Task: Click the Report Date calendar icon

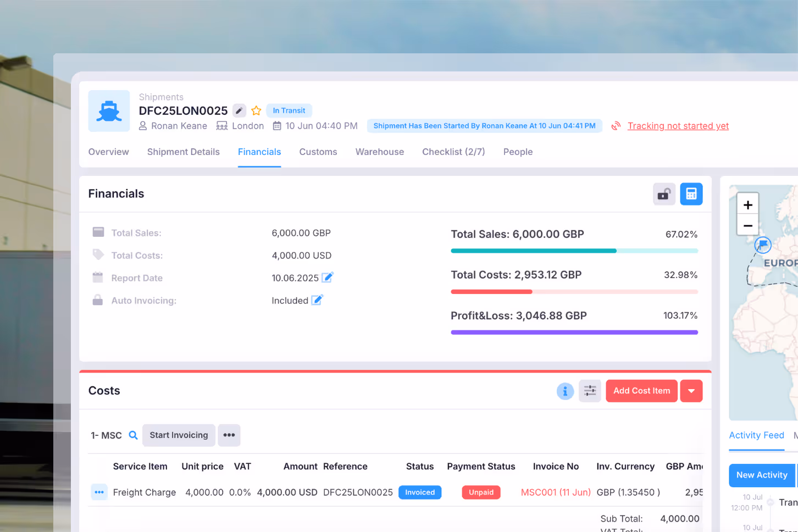Action: (98, 277)
